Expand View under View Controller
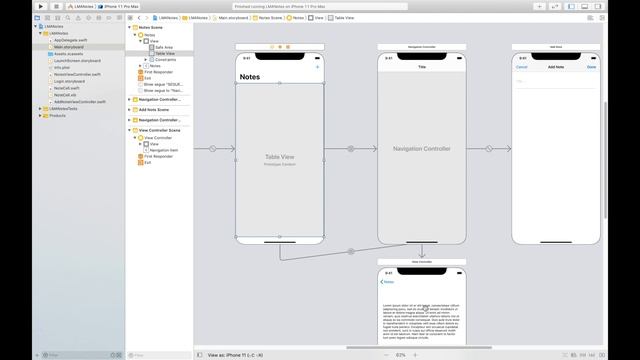This screenshot has height=360, width=640. [x=140, y=144]
